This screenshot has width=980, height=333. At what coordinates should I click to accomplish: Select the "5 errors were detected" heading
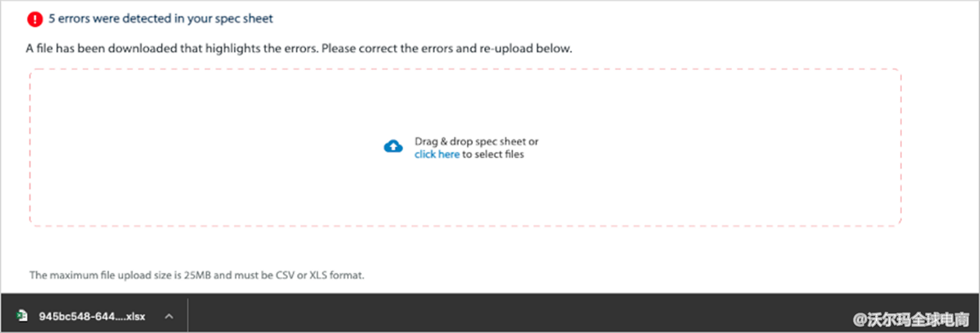[x=161, y=18]
